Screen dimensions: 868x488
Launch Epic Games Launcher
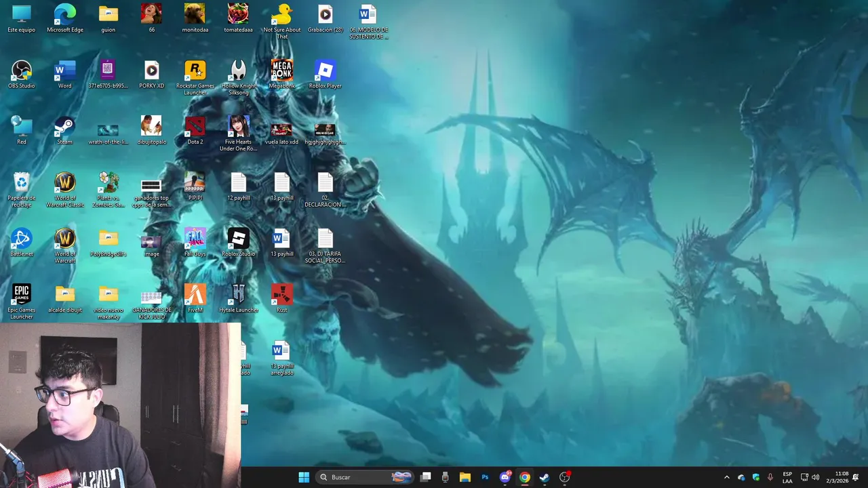(x=22, y=301)
